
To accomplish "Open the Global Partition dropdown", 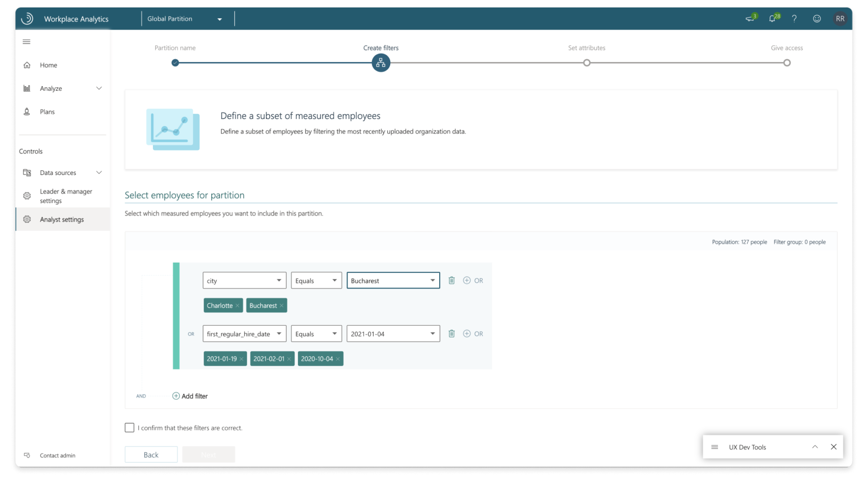I will coord(185,19).
